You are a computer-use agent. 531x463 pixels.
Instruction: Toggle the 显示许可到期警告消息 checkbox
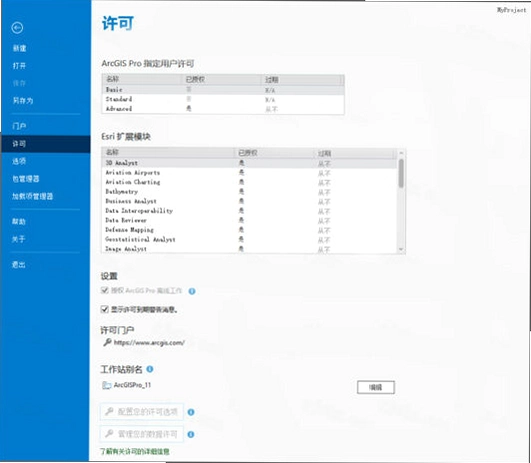(105, 309)
